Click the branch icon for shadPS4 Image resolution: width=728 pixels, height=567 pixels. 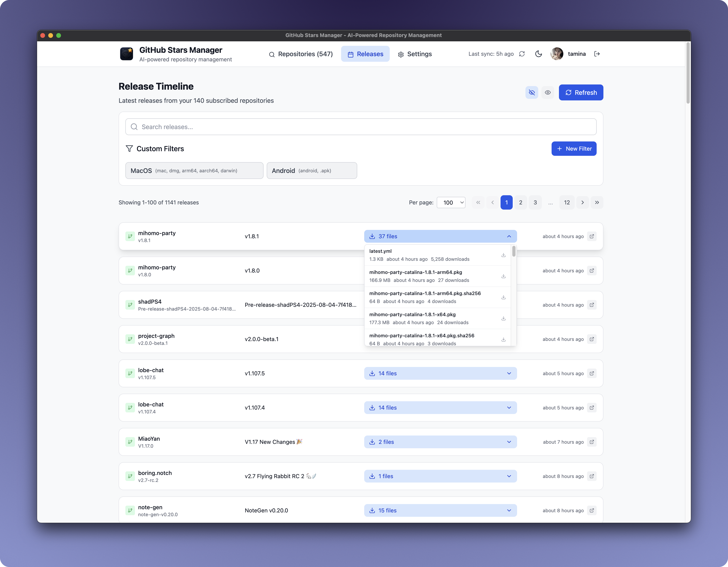point(130,305)
